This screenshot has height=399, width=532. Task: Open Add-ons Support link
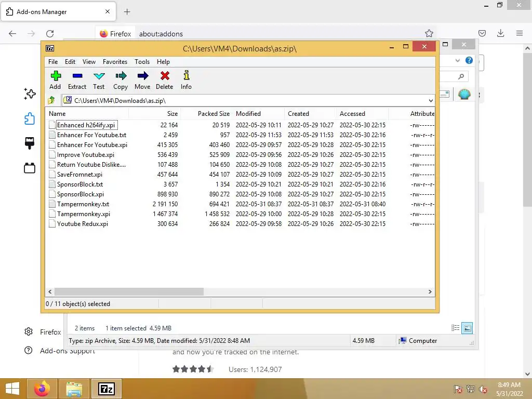point(60,351)
